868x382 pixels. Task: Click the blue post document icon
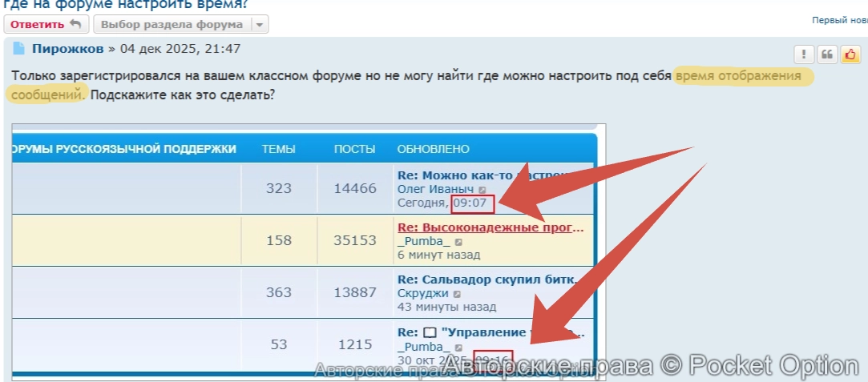point(18,49)
